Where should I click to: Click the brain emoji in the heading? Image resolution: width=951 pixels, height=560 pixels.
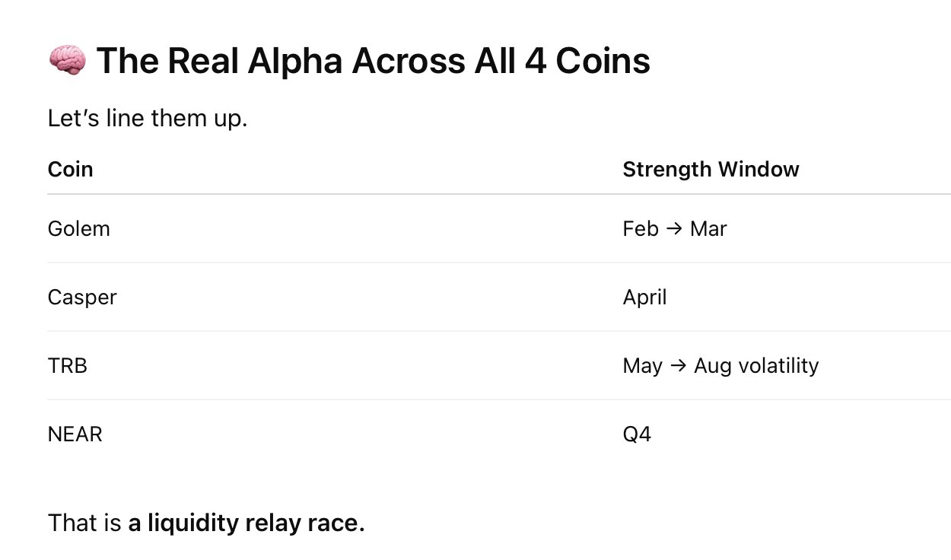67,61
